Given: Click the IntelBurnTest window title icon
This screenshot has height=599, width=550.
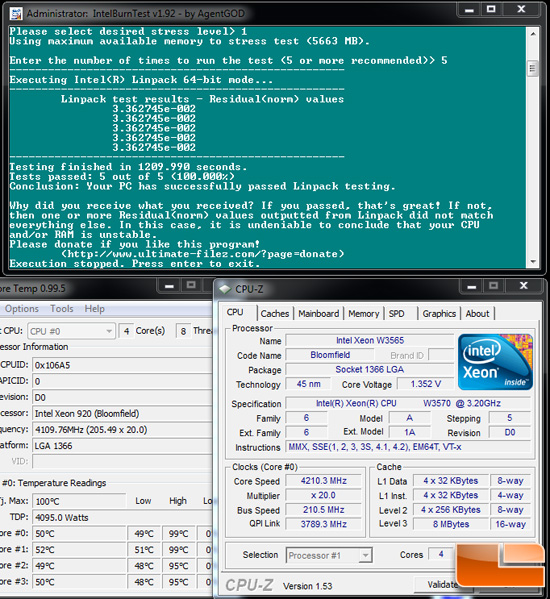Looking at the screenshot, I should click(x=16, y=14).
